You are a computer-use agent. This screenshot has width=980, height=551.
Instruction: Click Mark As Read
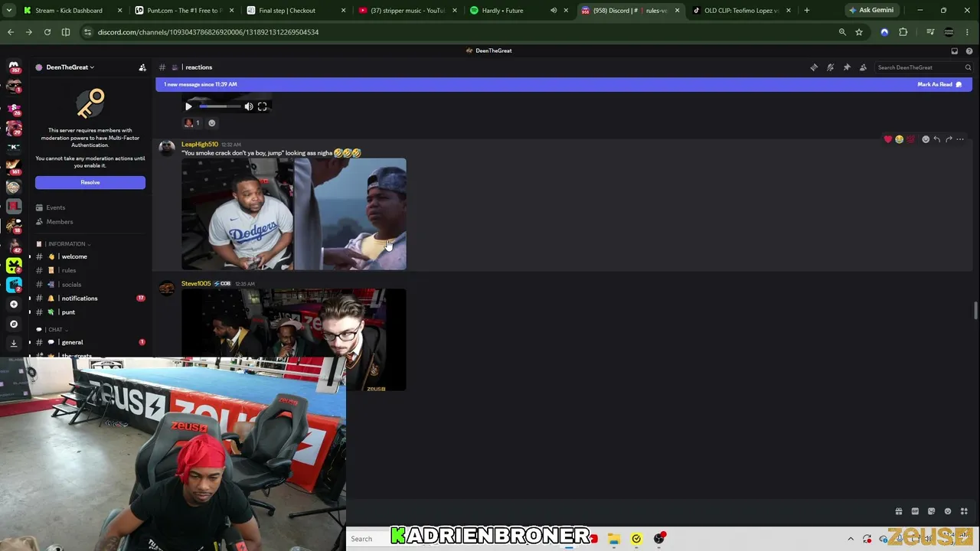pos(939,84)
